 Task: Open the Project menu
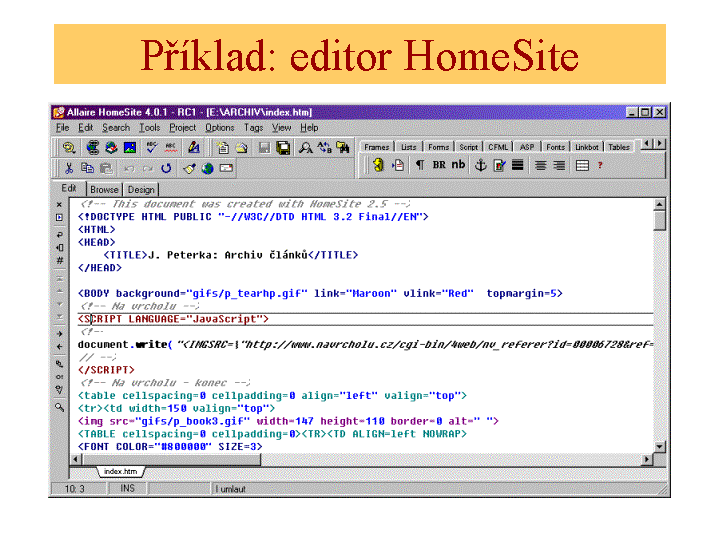coord(182,128)
